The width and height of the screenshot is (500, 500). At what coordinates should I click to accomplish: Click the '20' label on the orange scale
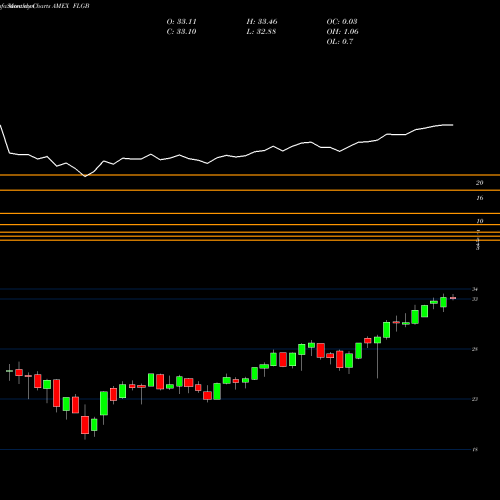click(x=479, y=183)
